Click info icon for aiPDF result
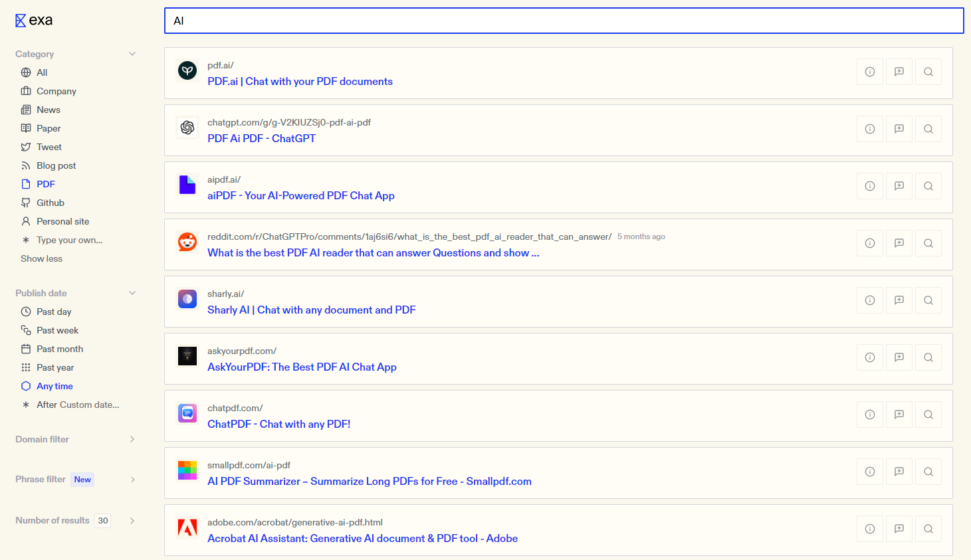The image size is (971, 560). click(x=870, y=186)
